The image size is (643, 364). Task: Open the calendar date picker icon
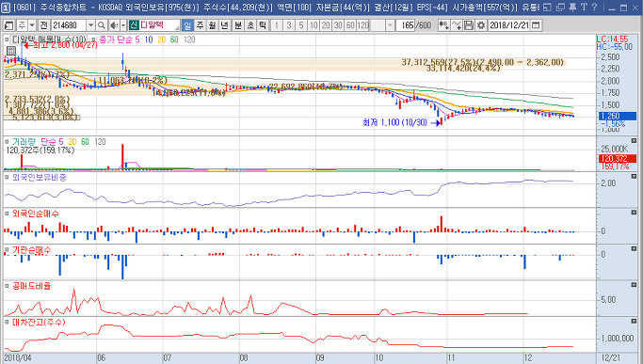coord(535,25)
